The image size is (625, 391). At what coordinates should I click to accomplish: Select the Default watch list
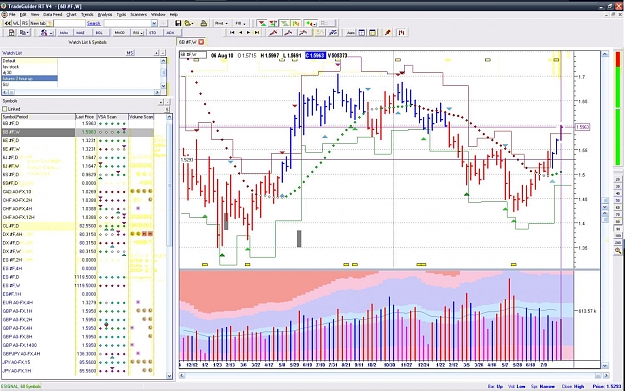29,61
